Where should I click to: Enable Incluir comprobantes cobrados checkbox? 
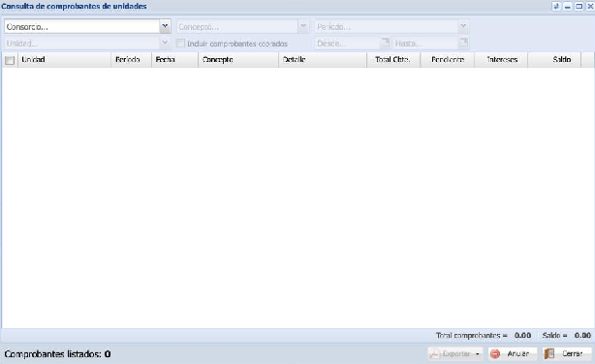pos(180,44)
